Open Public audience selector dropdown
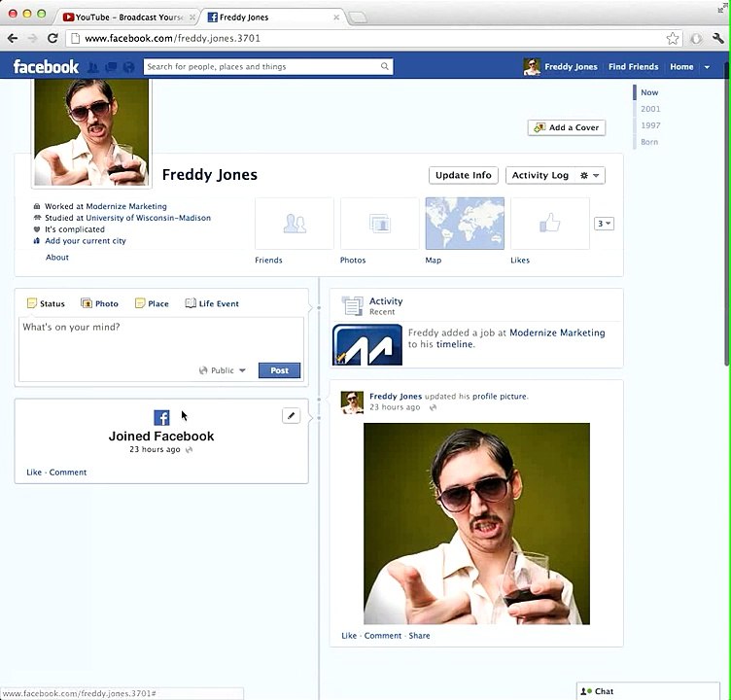 pyautogui.click(x=222, y=370)
